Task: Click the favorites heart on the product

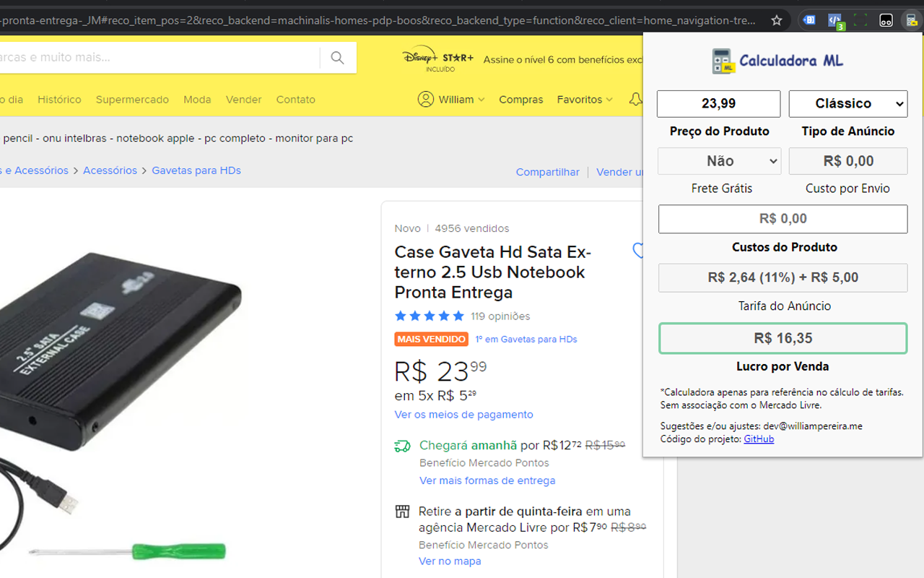Action: coord(638,251)
